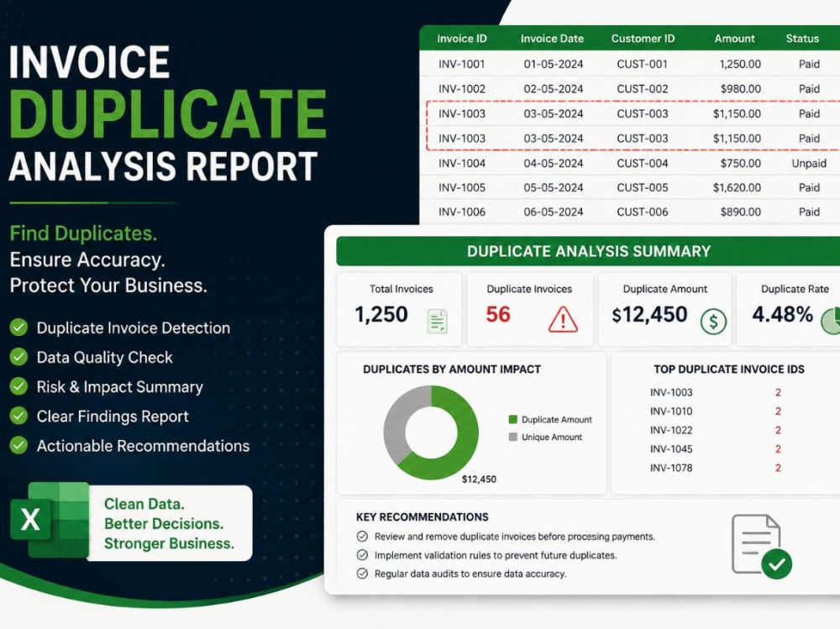
Task: Click the $12,450 label under the donut chart
Action: 479,479
